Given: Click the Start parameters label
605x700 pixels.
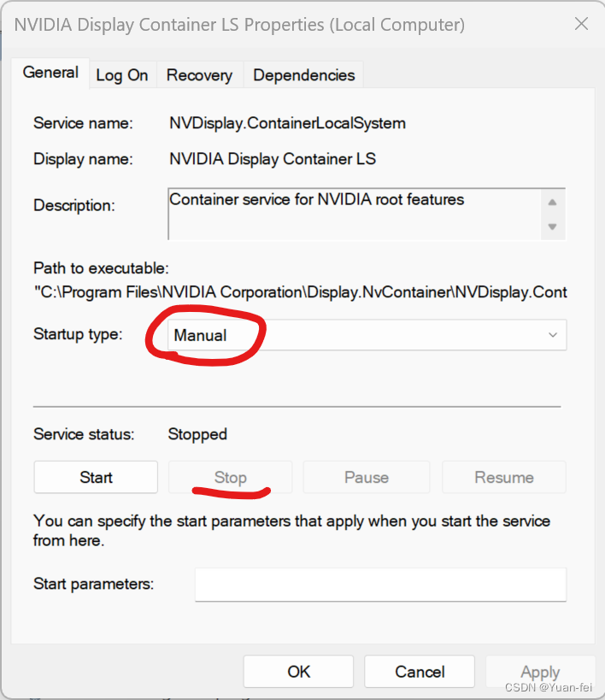Looking at the screenshot, I should [94, 584].
